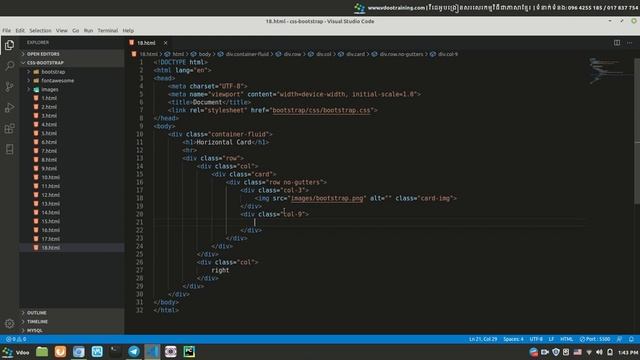Open the Manage gear menu

[9, 324]
